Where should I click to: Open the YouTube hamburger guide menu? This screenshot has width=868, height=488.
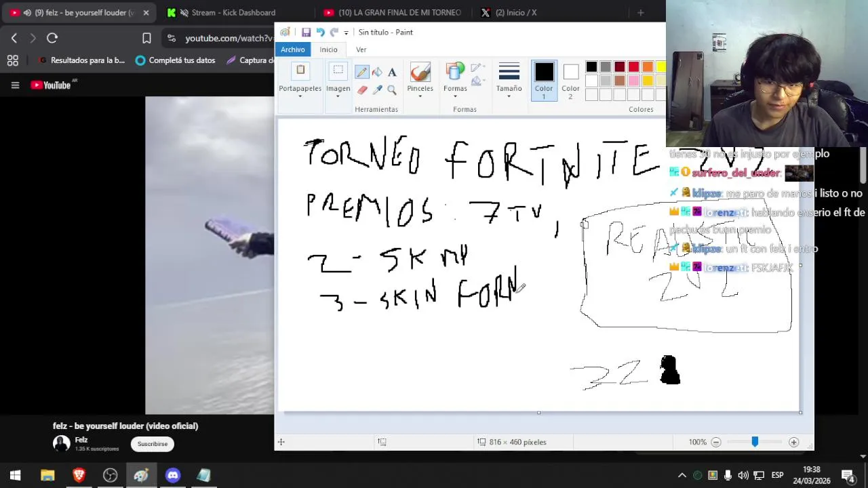click(x=15, y=85)
